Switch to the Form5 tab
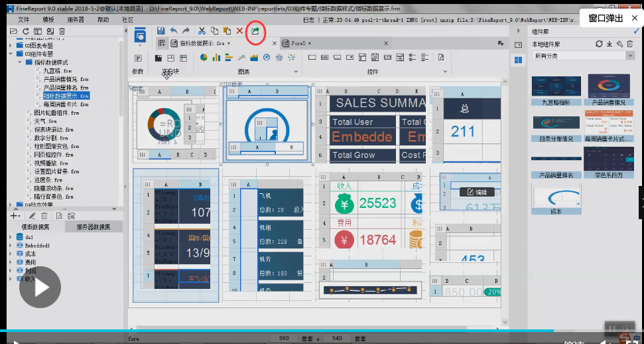 pyautogui.click(x=298, y=43)
